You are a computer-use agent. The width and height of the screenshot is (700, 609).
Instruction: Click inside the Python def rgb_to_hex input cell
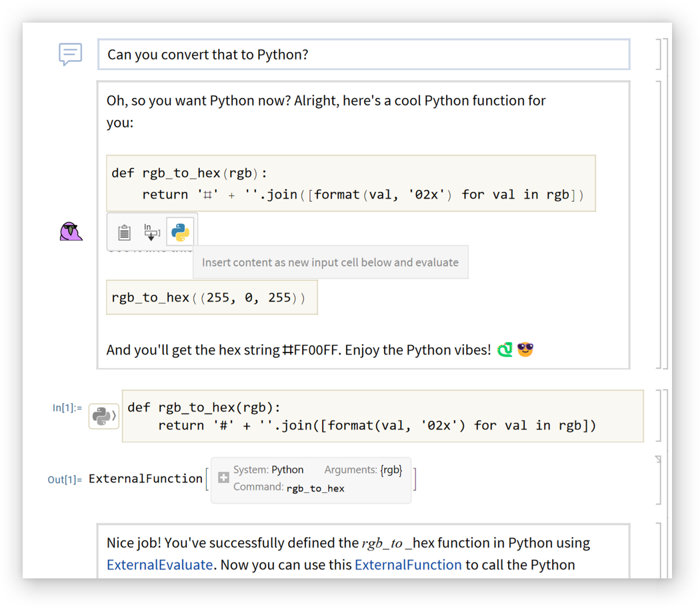[382, 416]
